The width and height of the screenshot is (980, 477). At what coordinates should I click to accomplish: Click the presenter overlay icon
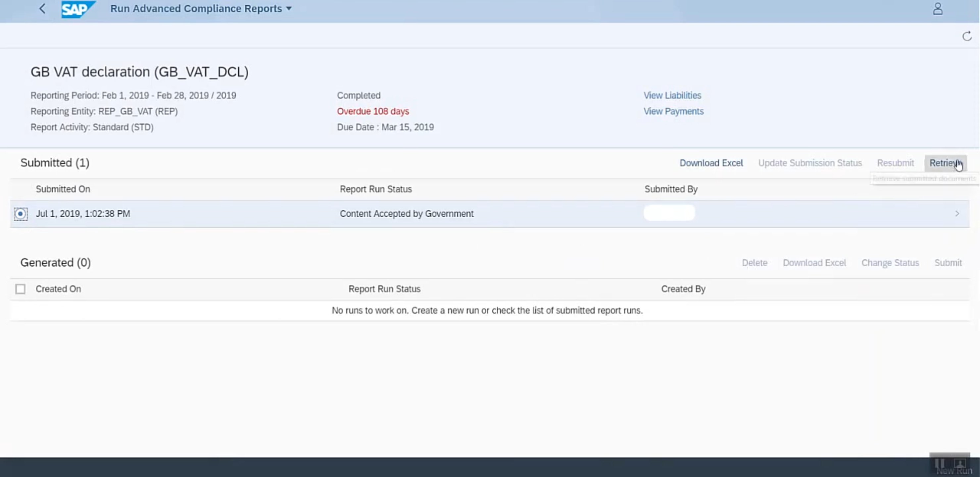959,463
